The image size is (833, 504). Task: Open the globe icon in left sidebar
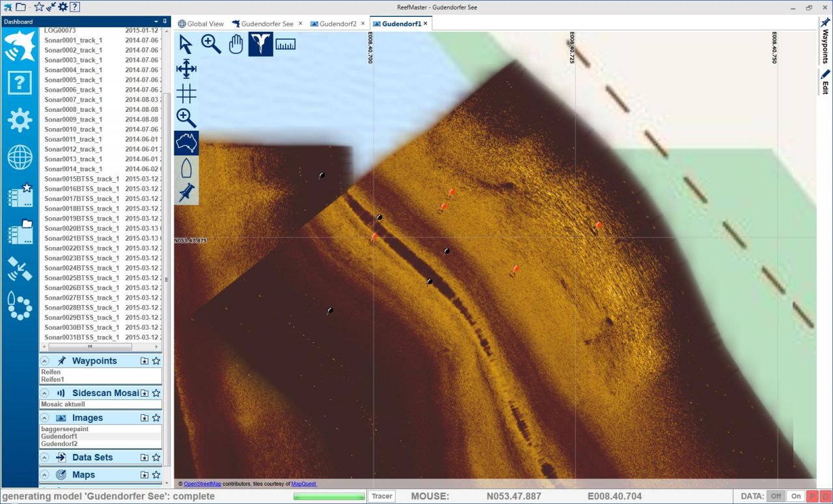click(20, 157)
